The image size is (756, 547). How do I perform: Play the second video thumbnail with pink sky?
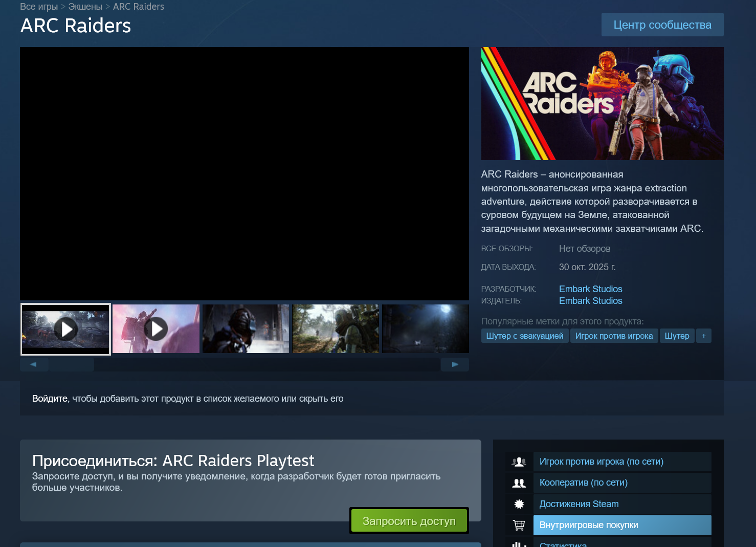click(156, 329)
